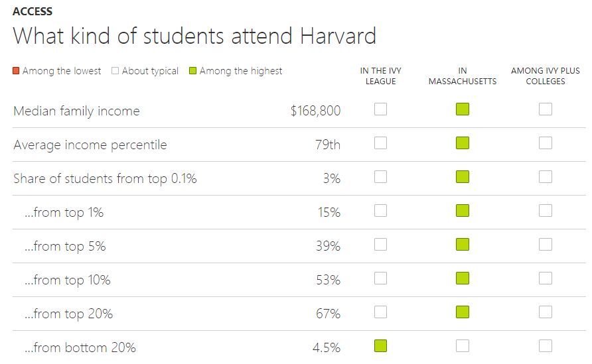Choose 'Among Ivy Plus Colleges' column header
Viewport: 592px width, 364px height.
(545, 76)
